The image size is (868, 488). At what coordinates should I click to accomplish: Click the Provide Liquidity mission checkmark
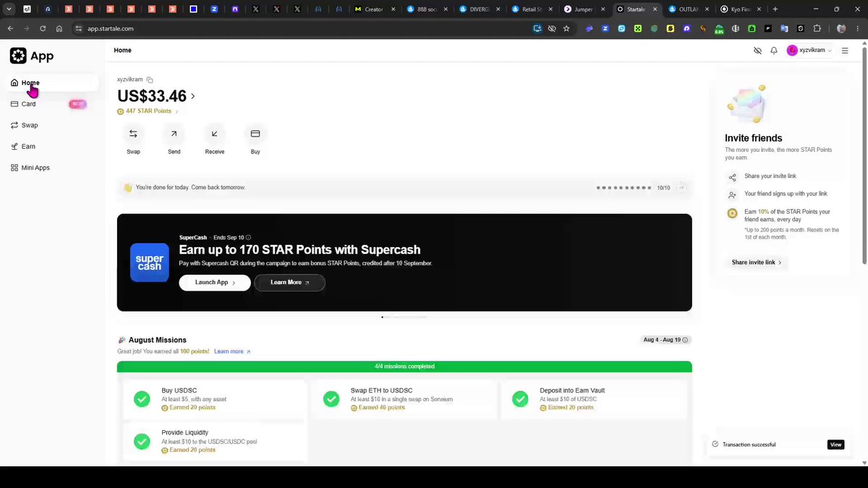tap(142, 440)
